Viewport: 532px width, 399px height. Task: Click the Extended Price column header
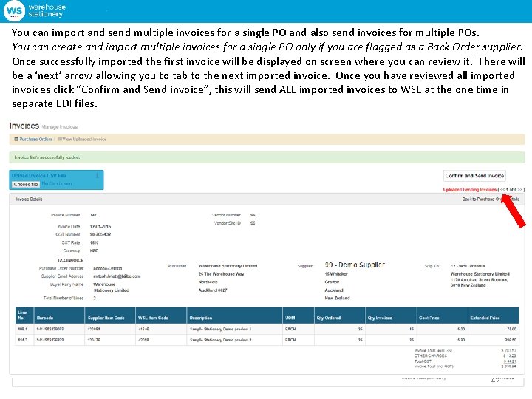(x=494, y=316)
